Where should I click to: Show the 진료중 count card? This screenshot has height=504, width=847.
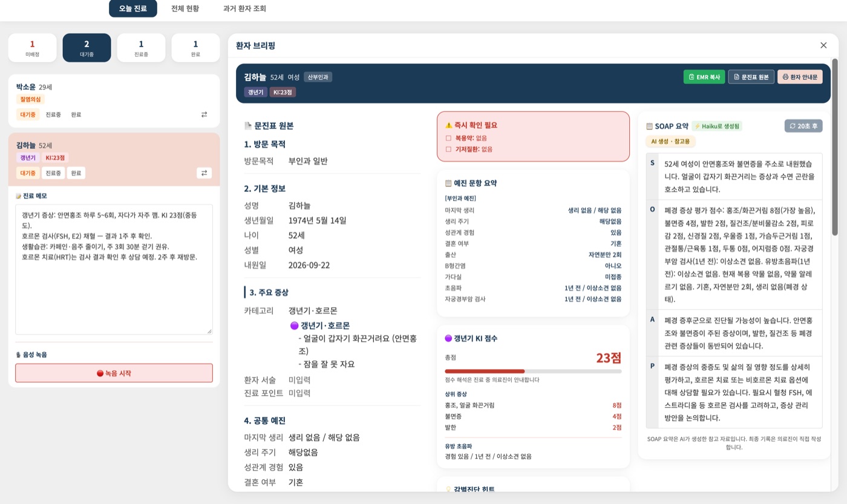(x=141, y=48)
